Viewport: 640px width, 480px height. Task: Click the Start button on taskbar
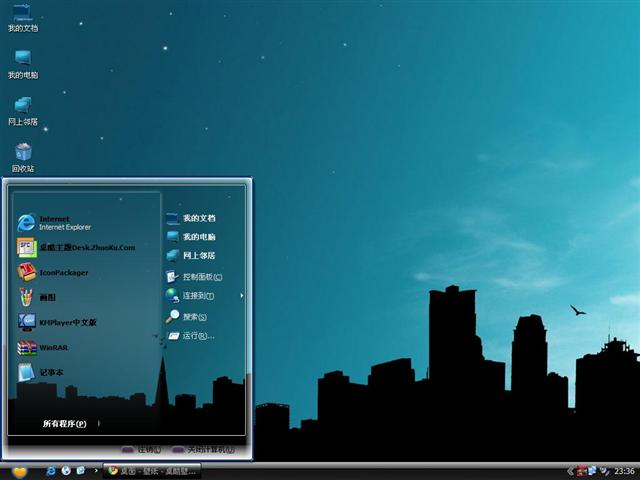click(x=19, y=471)
